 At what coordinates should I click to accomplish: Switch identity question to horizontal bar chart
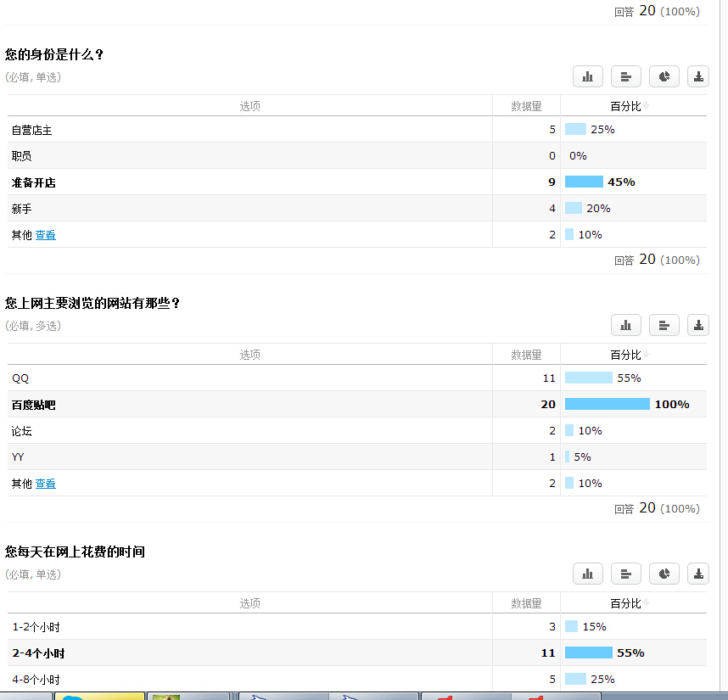625,76
